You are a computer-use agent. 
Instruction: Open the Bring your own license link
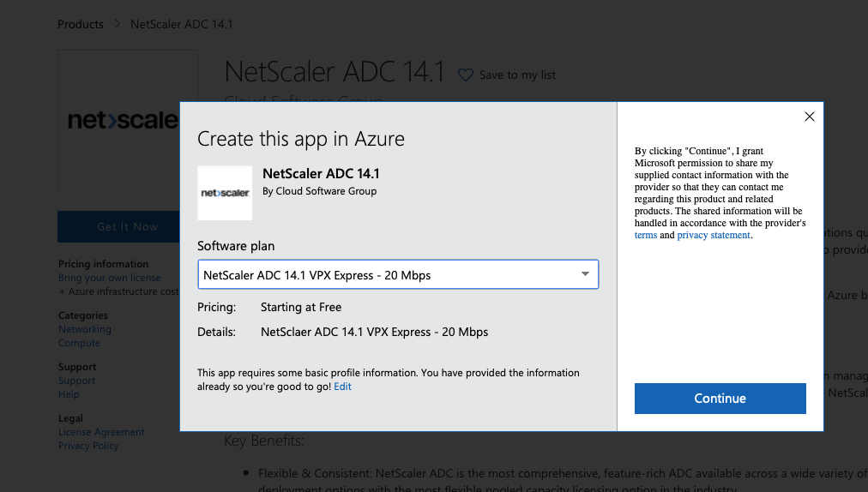coord(110,278)
